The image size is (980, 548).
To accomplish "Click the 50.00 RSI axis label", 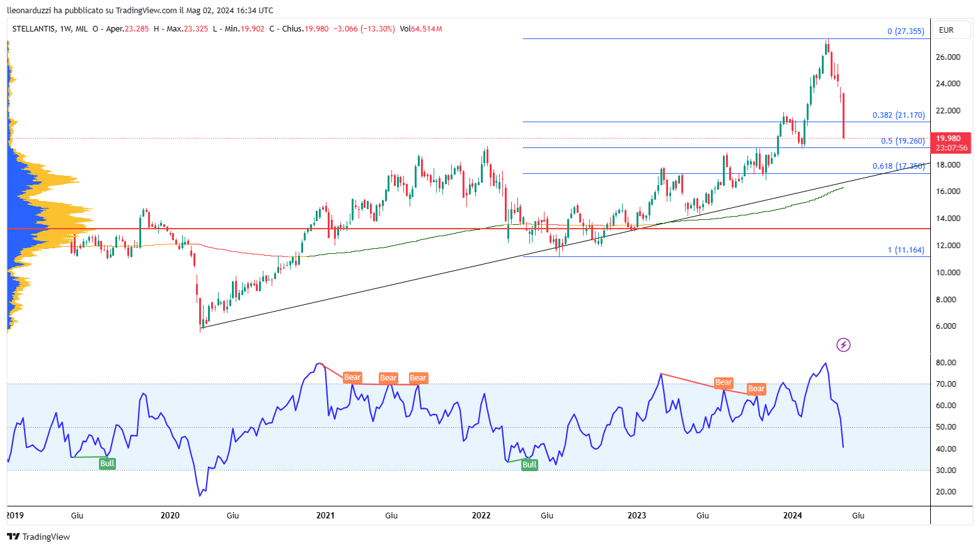I will (946, 426).
